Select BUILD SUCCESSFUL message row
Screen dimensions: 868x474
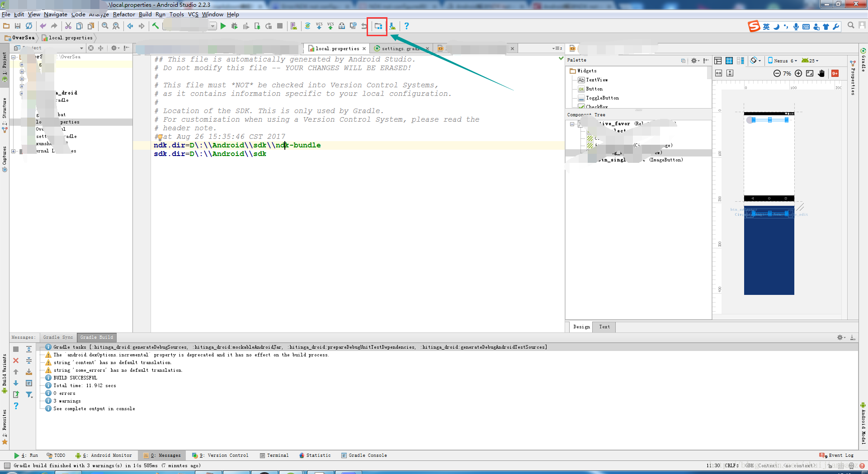point(75,378)
